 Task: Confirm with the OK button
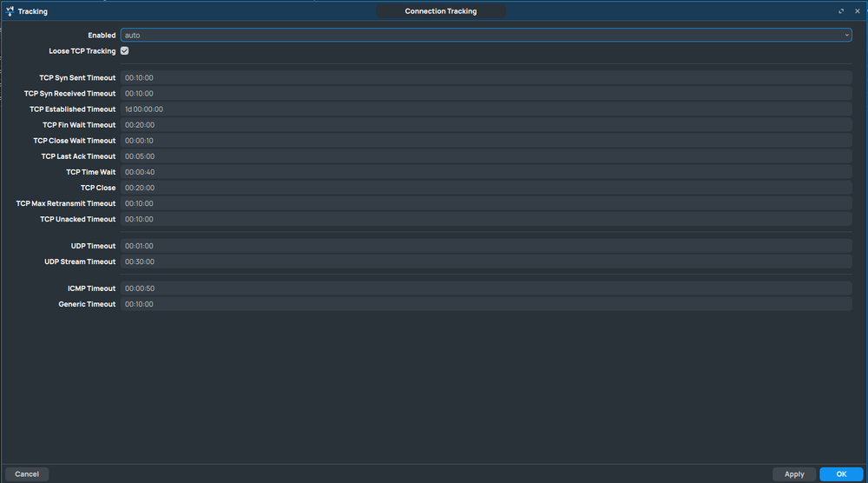pos(841,474)
